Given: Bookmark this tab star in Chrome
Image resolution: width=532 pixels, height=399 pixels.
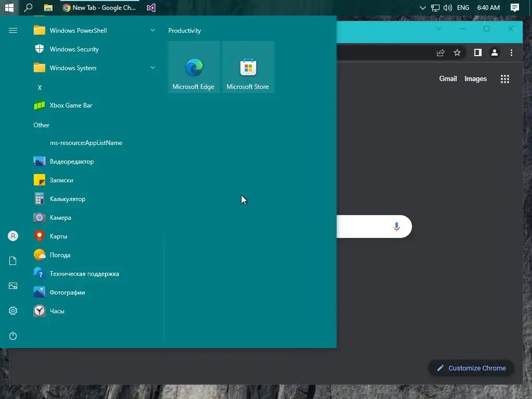Looking at the screenshot, I should point(457,52).
